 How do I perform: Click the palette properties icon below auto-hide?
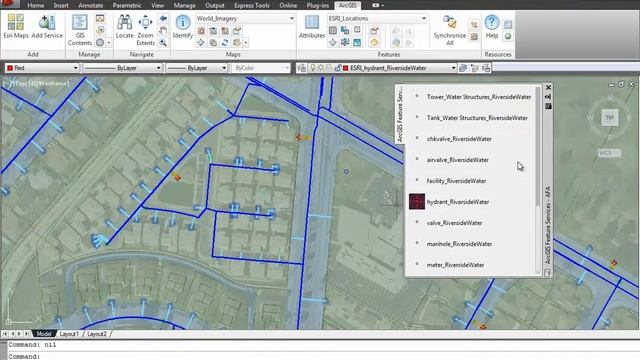tap(548, 106)
